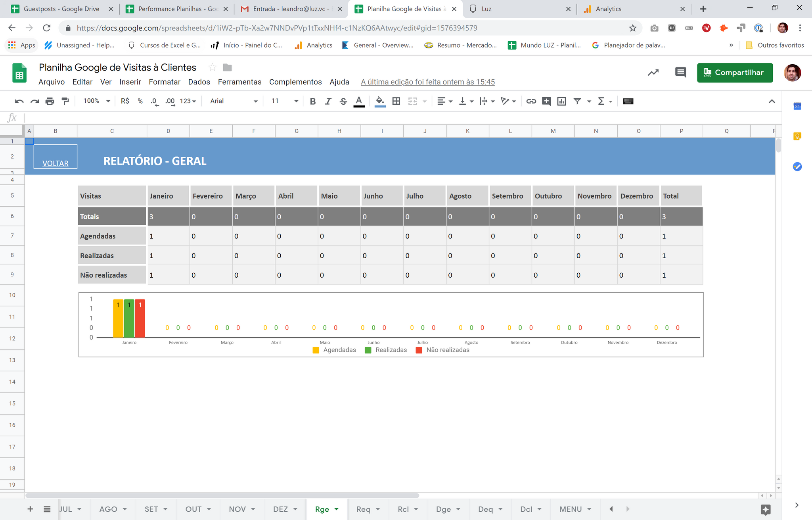This screenshot has height=520, width=812.
Task: Click the insert chart icon
Action: point(561,101)
